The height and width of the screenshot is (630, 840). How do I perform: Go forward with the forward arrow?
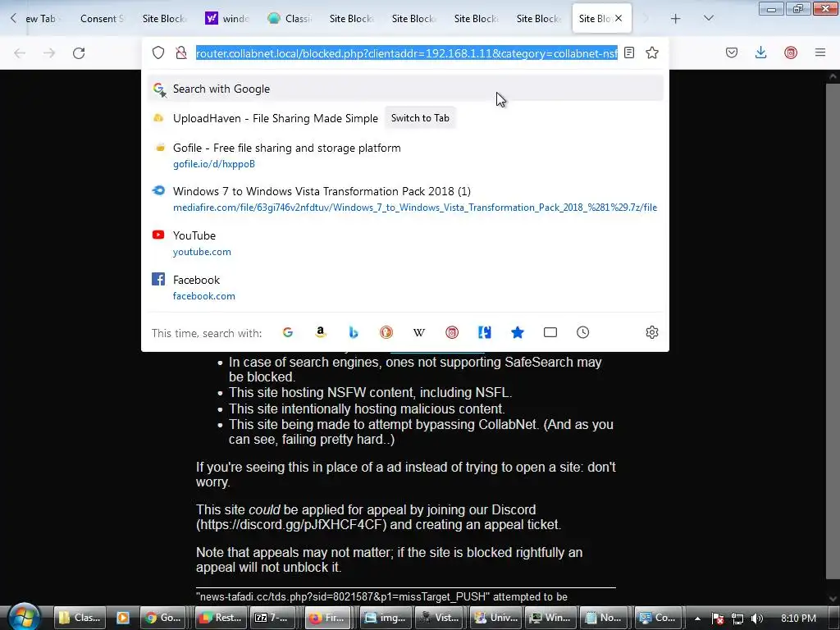49,52
